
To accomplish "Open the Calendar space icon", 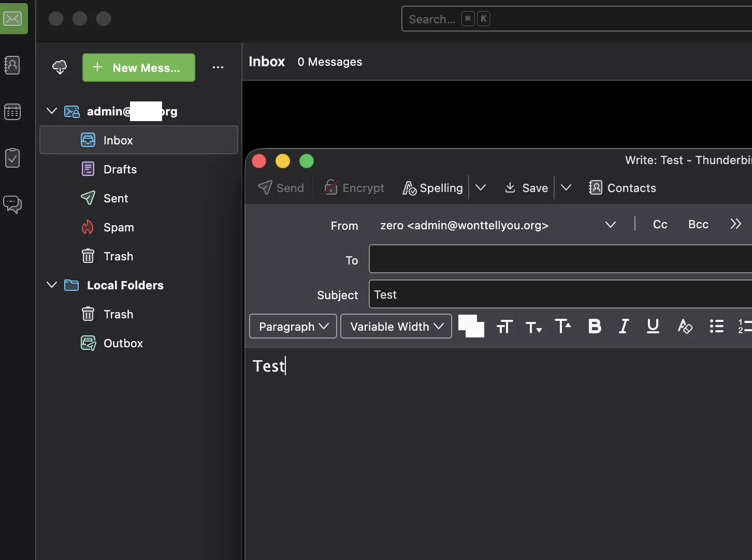I will coord(12,111).
